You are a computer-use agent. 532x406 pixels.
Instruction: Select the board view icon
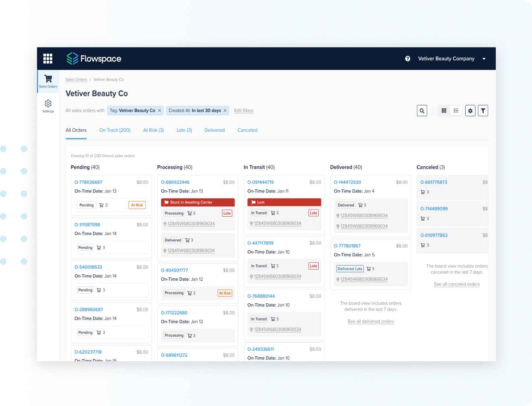pos(444,110)
